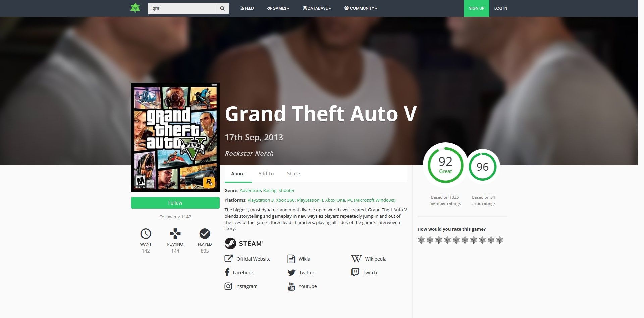The height and width of the screenshot is (318, 644).
Task: Switch to the Share tab
Action: click(293, 174)
